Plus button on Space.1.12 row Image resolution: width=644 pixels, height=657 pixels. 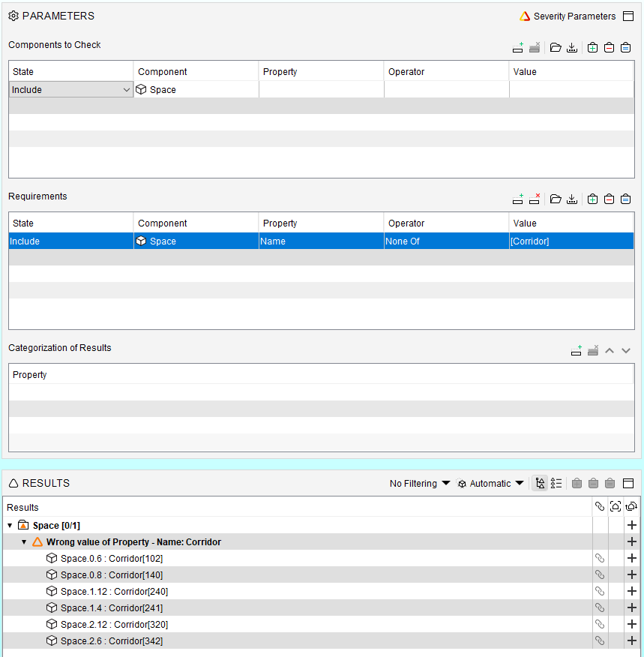coord(632,591)
